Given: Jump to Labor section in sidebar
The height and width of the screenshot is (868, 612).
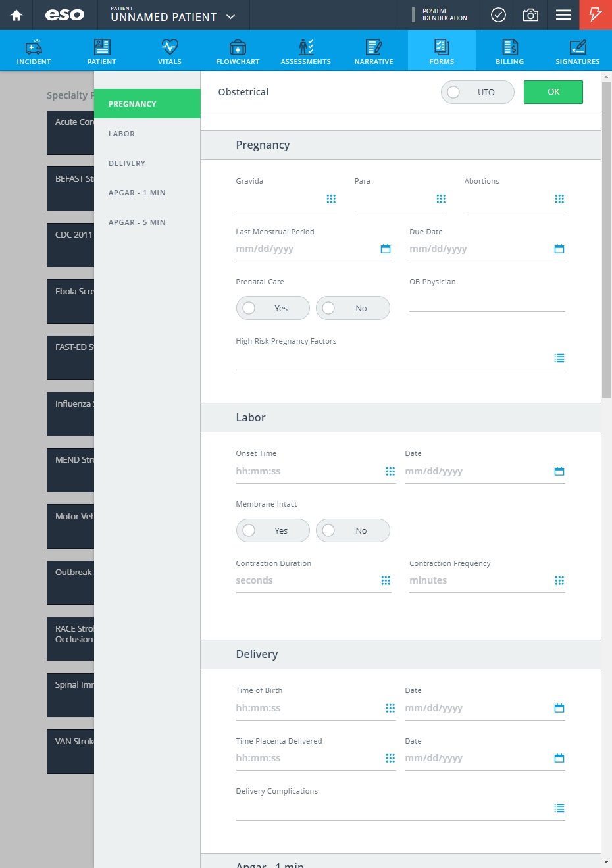Looking at the screenshot, I should click(x=147, y=134).
